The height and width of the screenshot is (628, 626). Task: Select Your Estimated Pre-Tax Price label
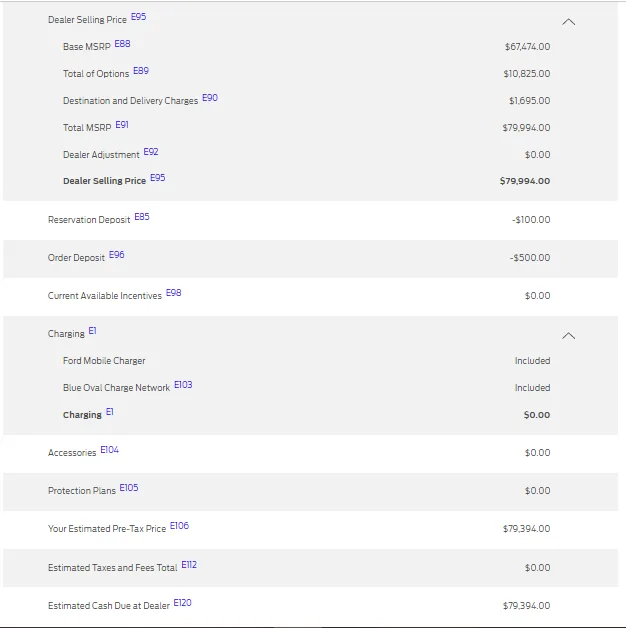[107, 529]
